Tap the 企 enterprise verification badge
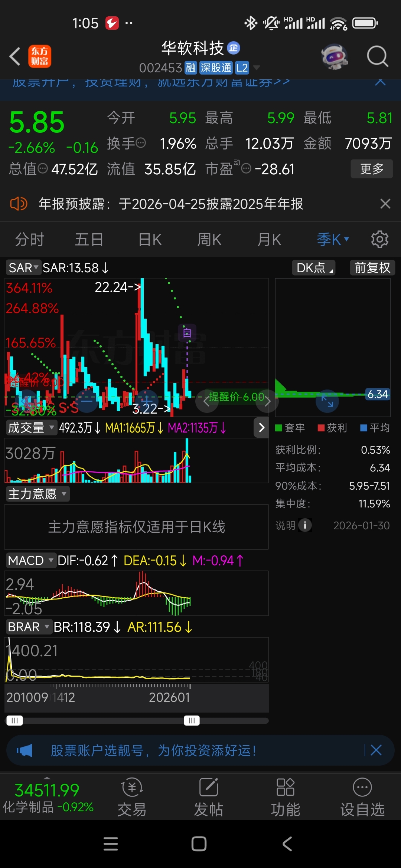Viewport: 401px width, 868px height. (234, 48)
